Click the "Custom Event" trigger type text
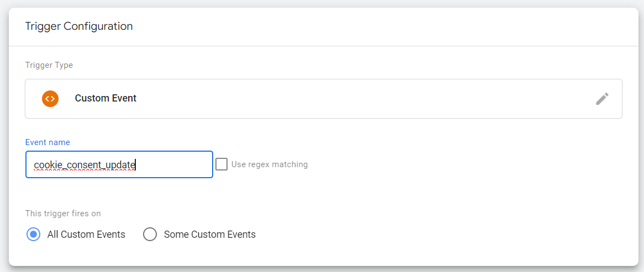644x272 pixels. click(x=105, y=99)
